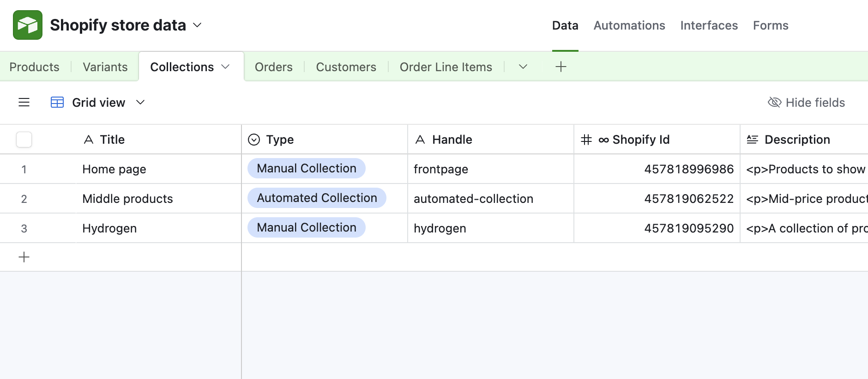
Task: Click the Automated Collection tag
Action: click(x=317, y=198)
